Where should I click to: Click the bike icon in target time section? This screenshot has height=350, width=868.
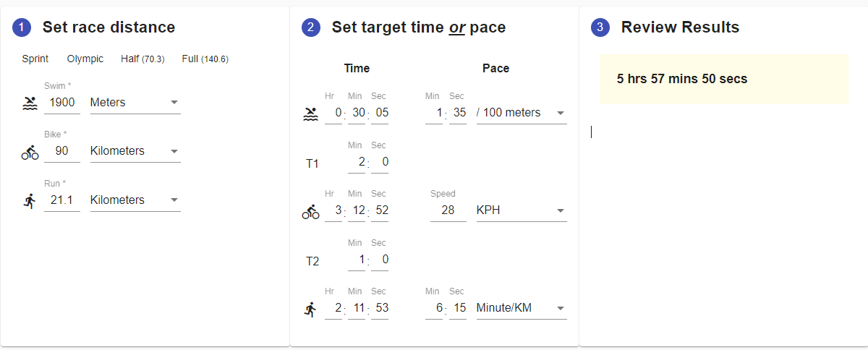[310, 212]
